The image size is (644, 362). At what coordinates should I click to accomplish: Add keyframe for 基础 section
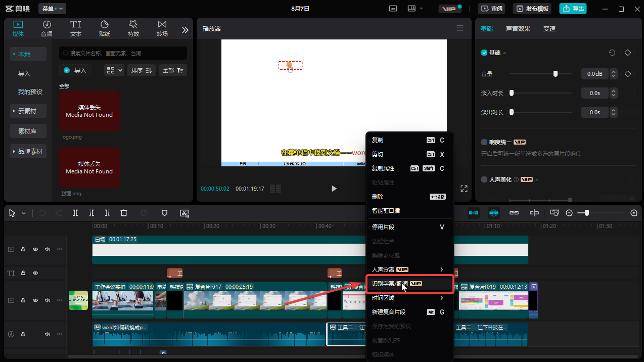(628, 53)
